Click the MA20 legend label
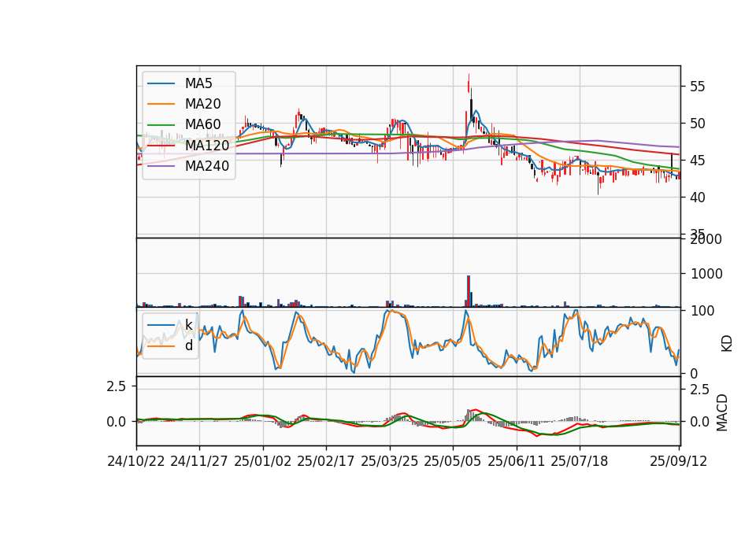The height and width of the screenshot is (543, 756). pos(203,104)
